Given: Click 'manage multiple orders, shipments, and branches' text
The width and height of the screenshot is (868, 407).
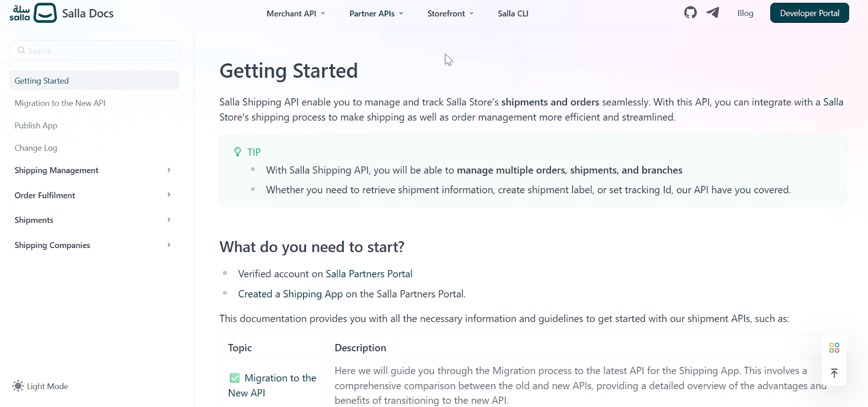Looking at the screenshot, I should pyautogui.click(x=570, y=170).
